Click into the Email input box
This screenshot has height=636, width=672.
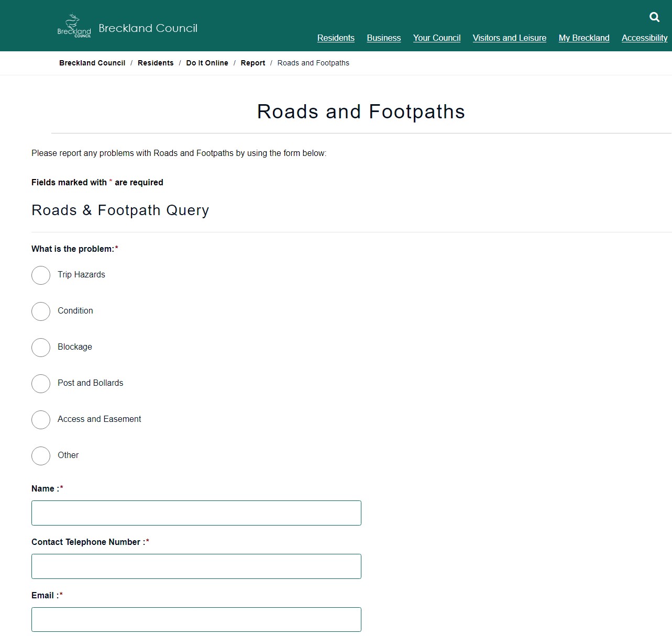196,619
